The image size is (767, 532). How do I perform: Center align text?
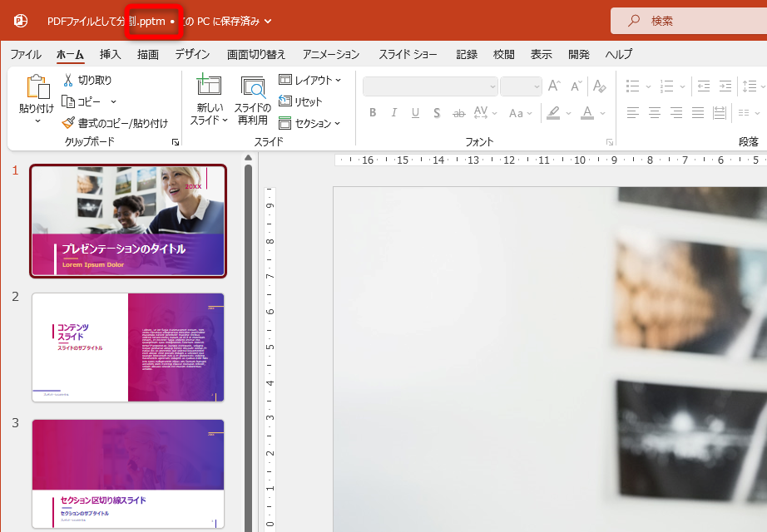click(x=655, y=113)
